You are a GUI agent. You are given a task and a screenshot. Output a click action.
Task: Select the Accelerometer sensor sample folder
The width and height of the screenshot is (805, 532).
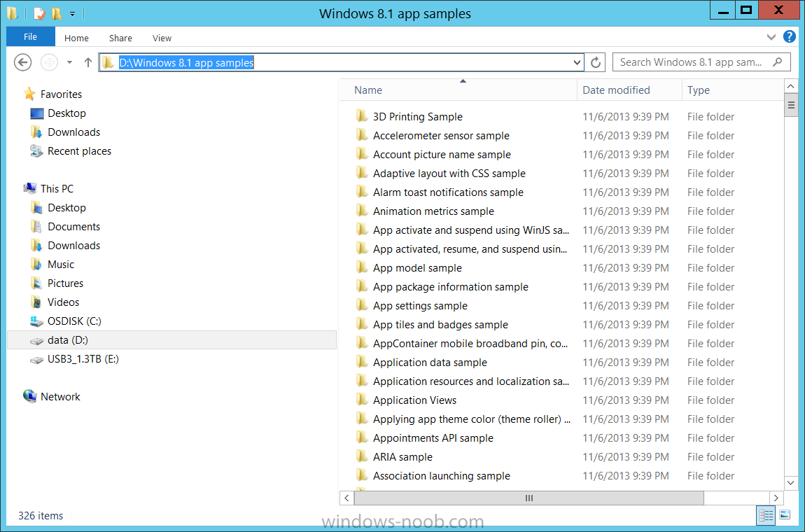tap(441, 136)
